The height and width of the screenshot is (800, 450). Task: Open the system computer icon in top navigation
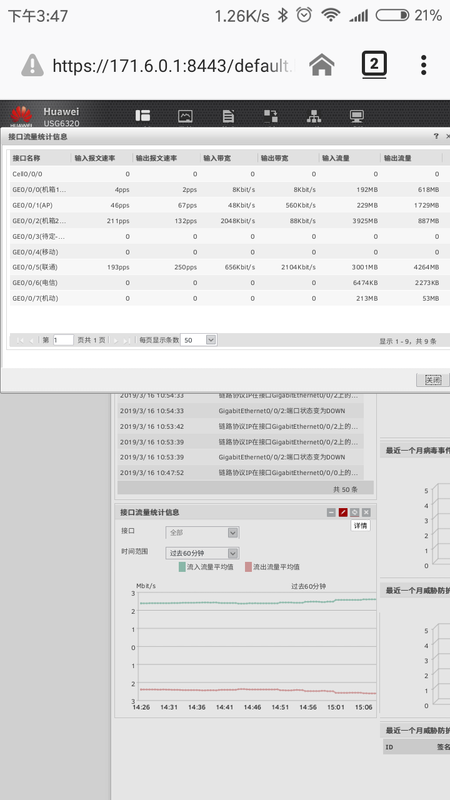357,116
